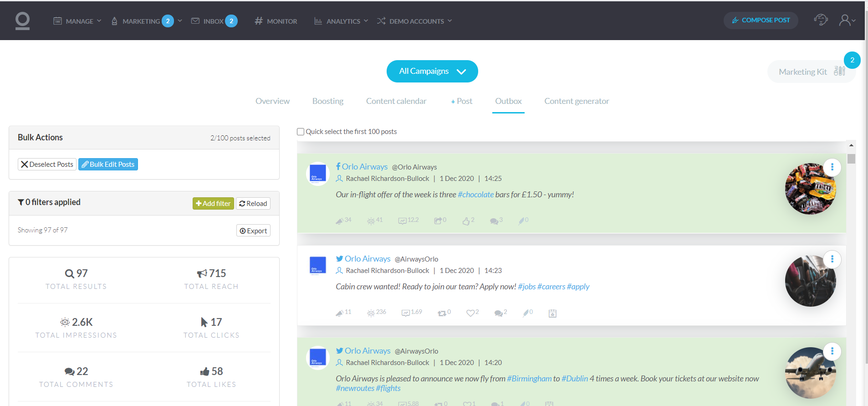The height and width of the screenshot is (406, 868).
Task: Open the + Post tab
Action: click(x=461, y=101)
